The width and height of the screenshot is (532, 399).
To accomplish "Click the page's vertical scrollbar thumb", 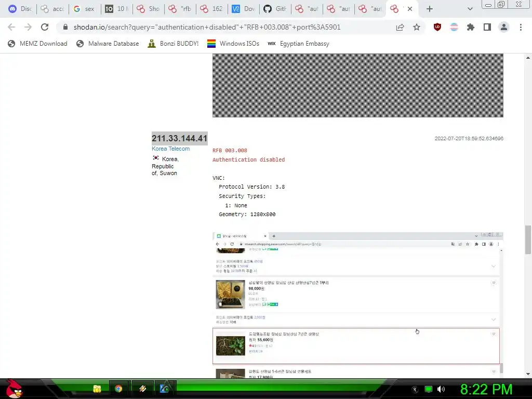I will pyautogui.click(x=528, y=240).
